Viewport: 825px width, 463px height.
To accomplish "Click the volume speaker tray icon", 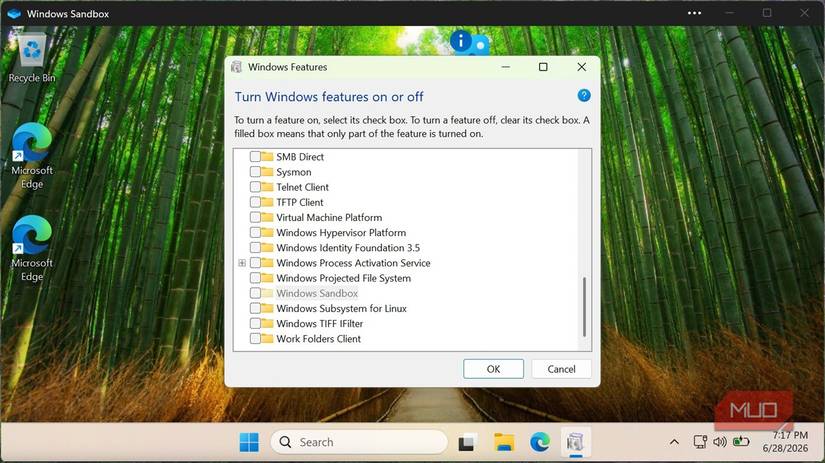I will [x=720, y=442].
